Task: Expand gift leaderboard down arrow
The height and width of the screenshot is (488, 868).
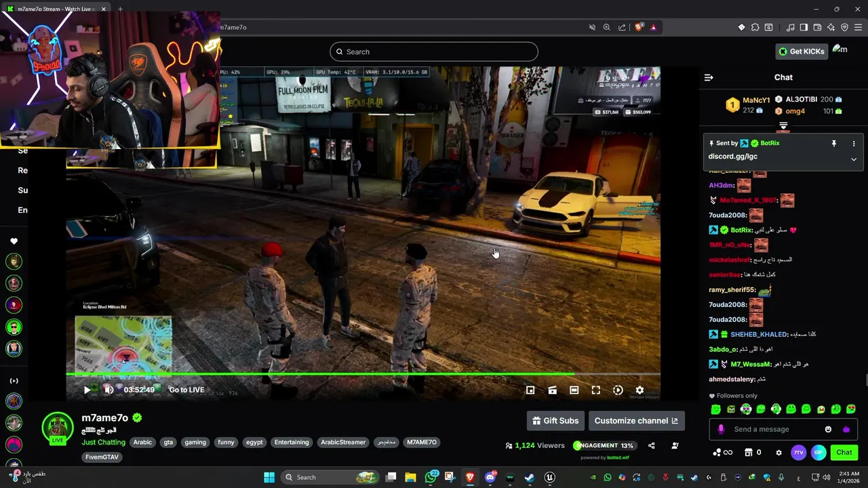Action: pyautogui.click(x=783, y=126)
